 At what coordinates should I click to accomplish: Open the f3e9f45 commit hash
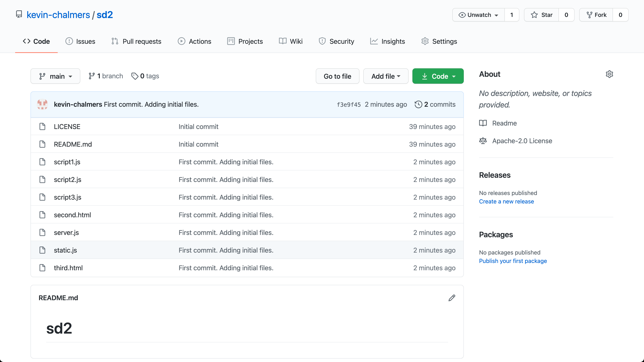(349, 105)
